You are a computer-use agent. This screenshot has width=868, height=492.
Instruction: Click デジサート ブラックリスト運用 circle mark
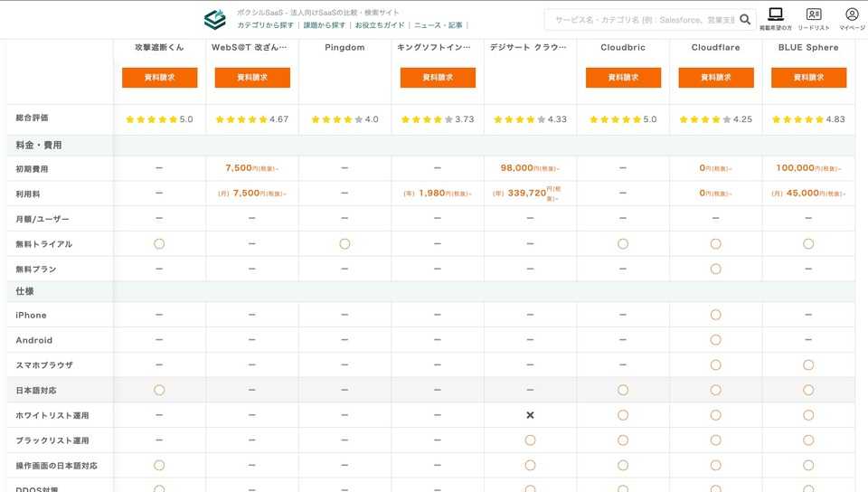click(x=531, y=440)
